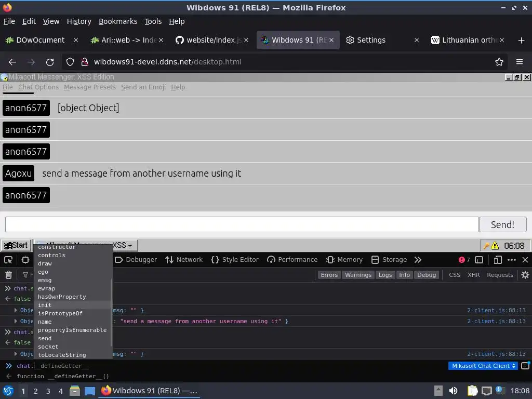Toggle the Debug console filter

coord(427,275)
